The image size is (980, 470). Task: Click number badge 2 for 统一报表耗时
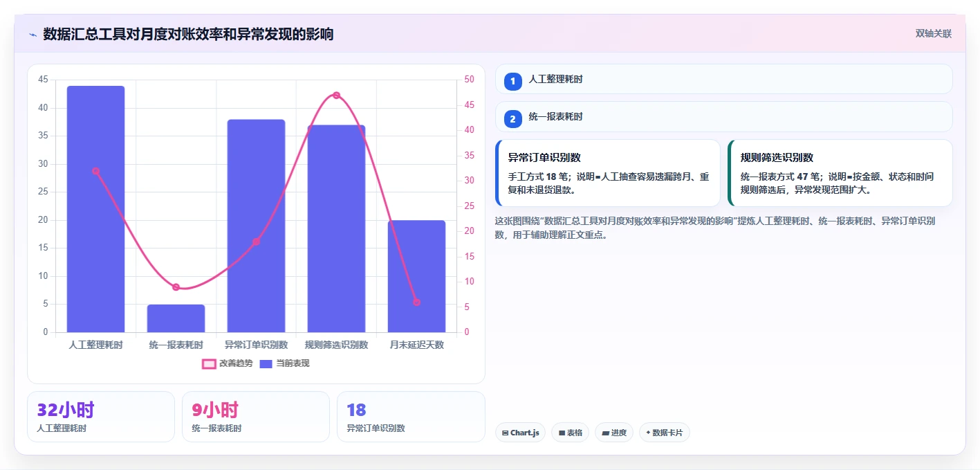pyautogui.click(x=513, y=119)
